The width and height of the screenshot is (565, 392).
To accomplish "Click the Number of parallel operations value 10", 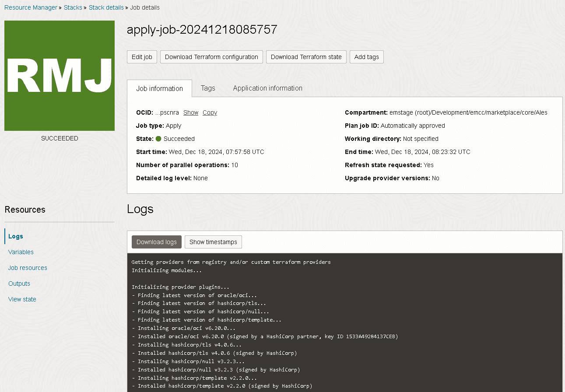I will click(235, 165).
